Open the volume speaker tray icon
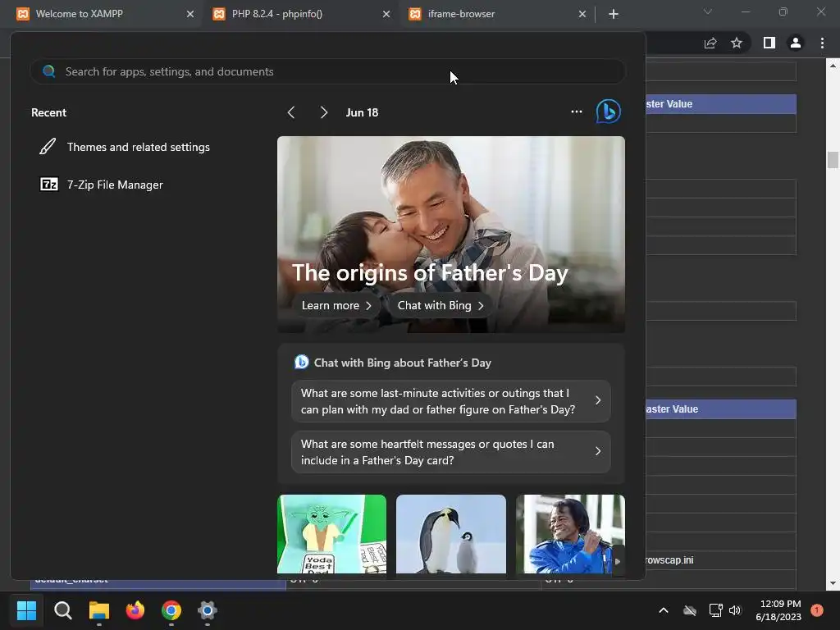This screenshot has width=840, height=630. [735, 610]
